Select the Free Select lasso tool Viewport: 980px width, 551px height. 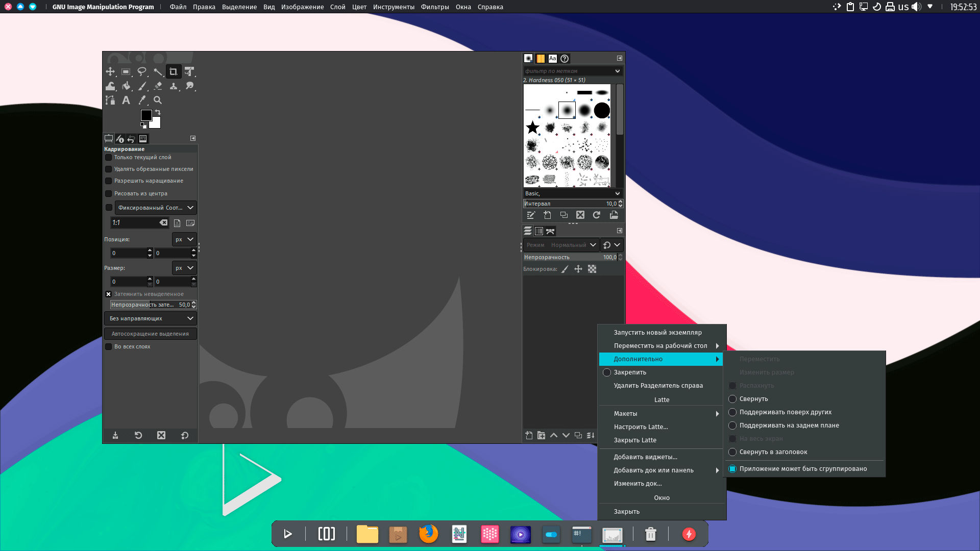click(142, 71)
